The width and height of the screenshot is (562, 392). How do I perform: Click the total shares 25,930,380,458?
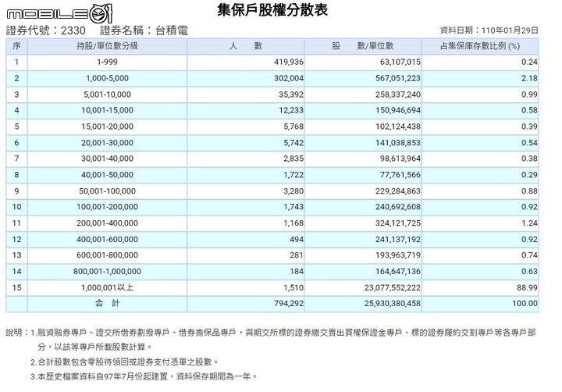click(x=393, y=304)
